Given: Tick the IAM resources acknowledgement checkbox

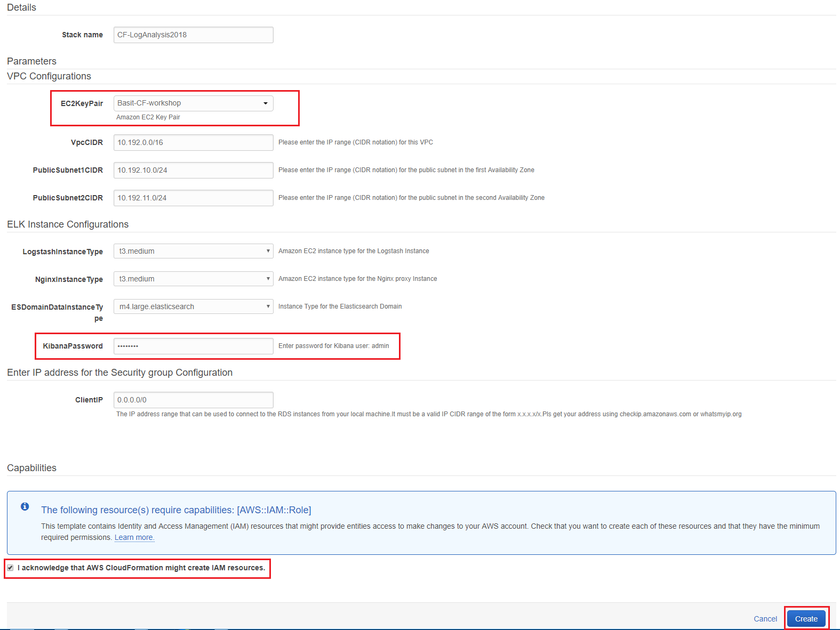Looking at the screenshot, I should [x=10, y=568].
